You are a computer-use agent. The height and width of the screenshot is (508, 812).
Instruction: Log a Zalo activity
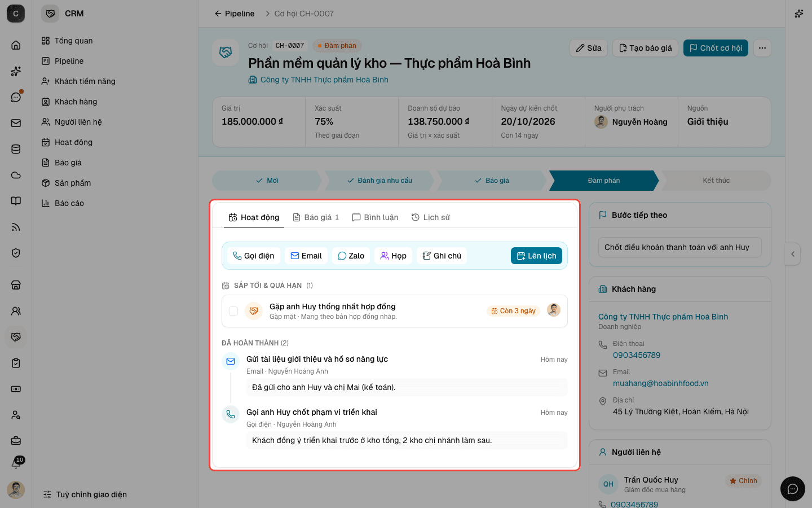(x=351, y=256)
